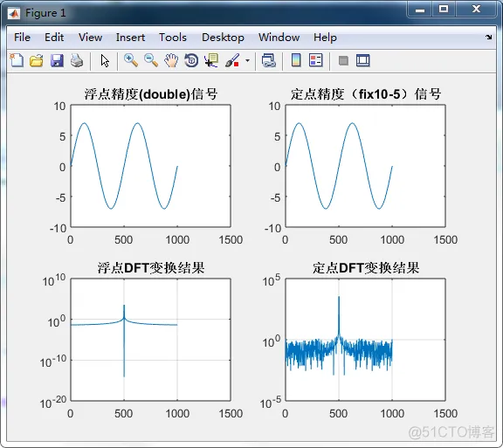Open the Tools menu
The image size is (503, 448).
coord(173,38)
